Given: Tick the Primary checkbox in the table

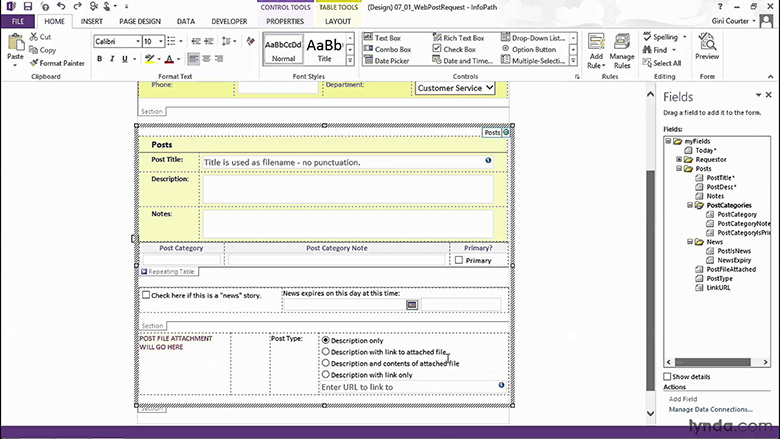Looking at the screenshot, I should 459,260.
